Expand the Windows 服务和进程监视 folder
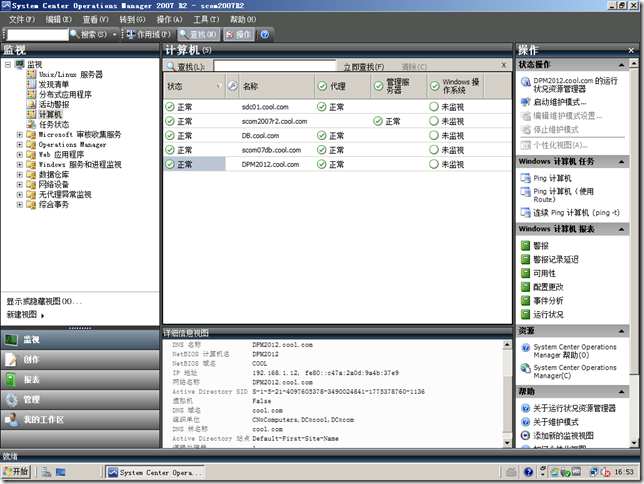Screen dimensions: 644x484 click(x=19, y=164)
